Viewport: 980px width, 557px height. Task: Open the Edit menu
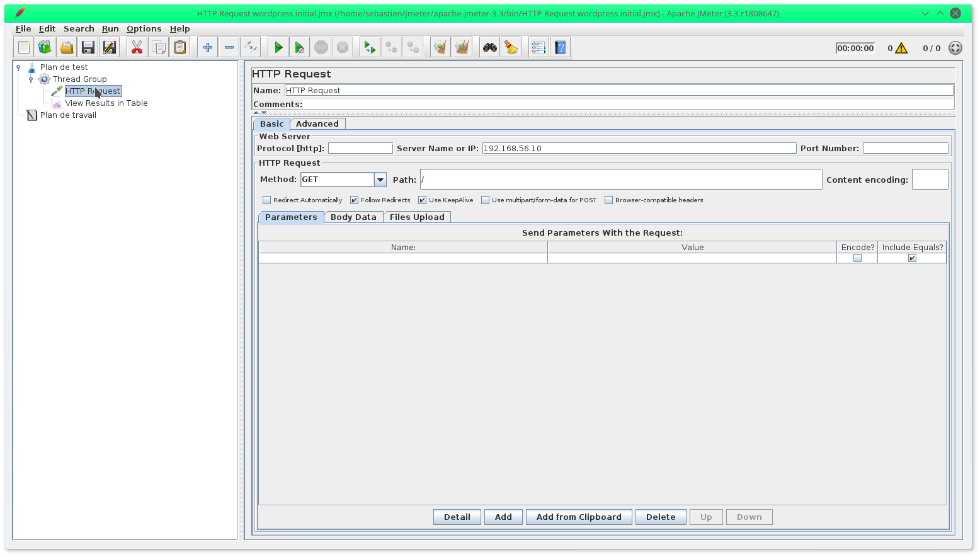(47, 29)
